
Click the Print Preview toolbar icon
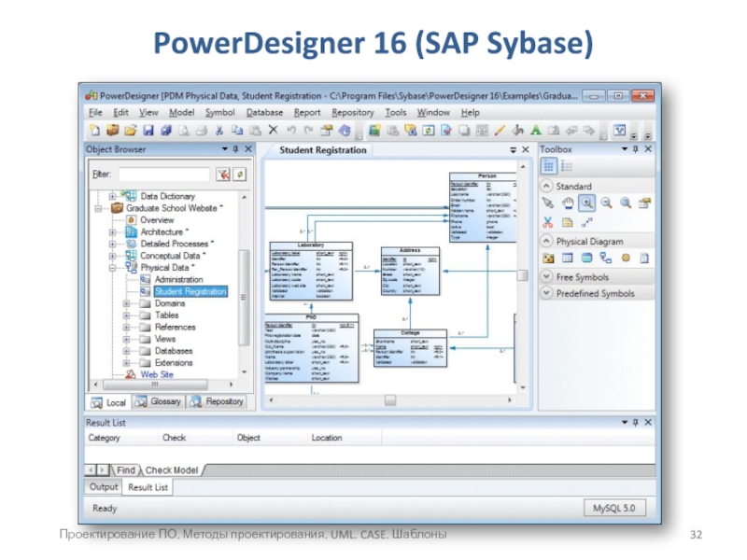[x=184, y=130]
